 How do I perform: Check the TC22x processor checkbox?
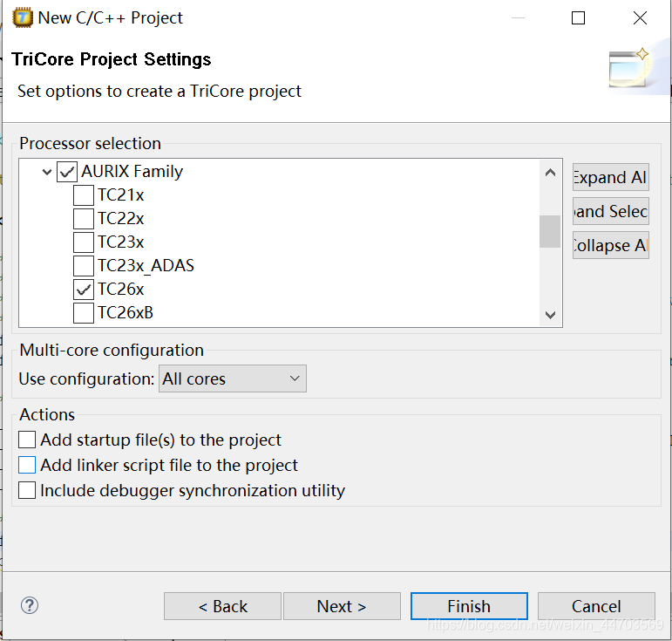point(84,219)
